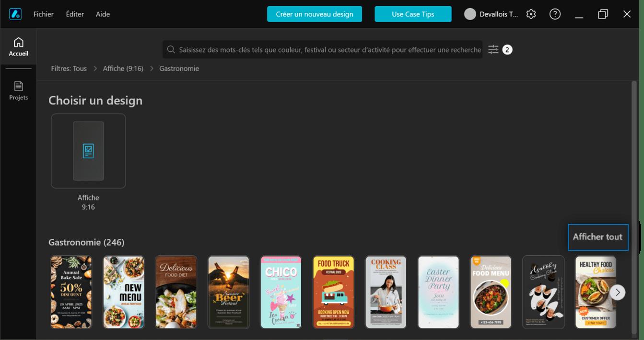The width and height of the screenshot is (644, 340).
Task: Open the settings gear
Action: pos(531,14)
